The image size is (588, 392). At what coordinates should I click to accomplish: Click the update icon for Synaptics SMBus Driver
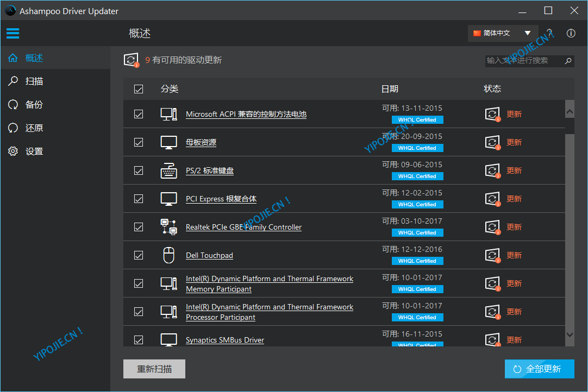(x=492, y=339)
